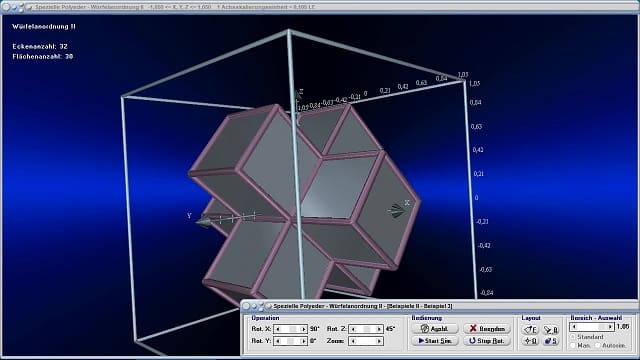Increase Bereich-Auswahl value with right arrow
This screenshot has width=640, height=360.
[610, 327]
